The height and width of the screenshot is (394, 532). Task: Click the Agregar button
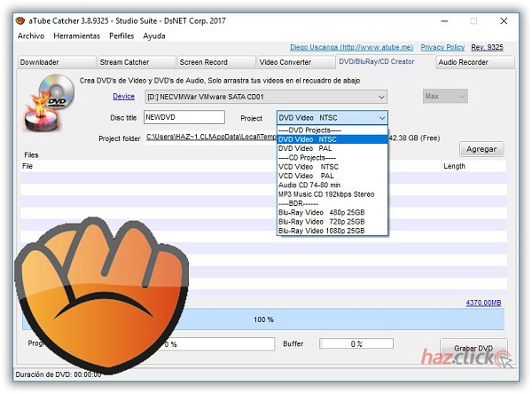pos(481,149)
